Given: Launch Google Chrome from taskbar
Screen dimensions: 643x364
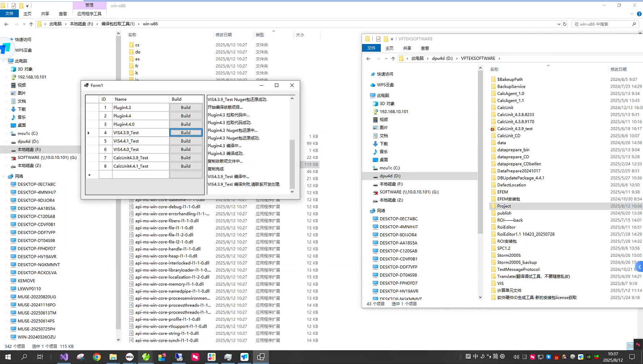Looking at the screenshot, I should (97, 357).
